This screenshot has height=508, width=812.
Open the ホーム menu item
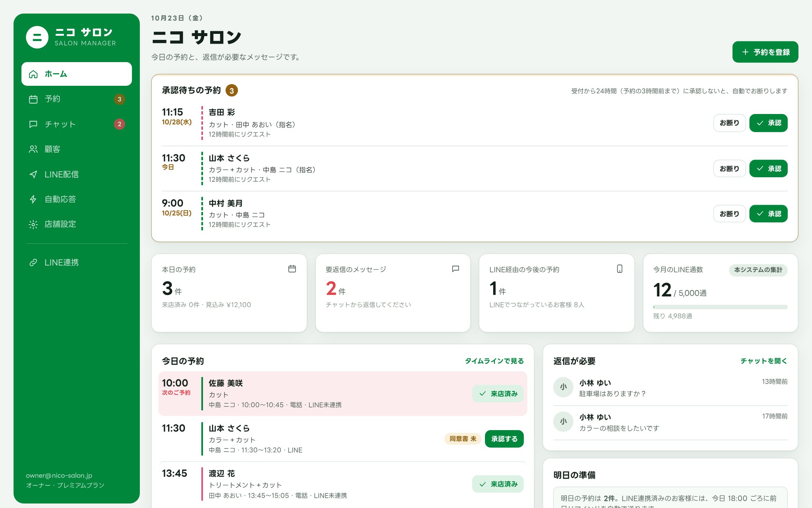pos(77,74)
